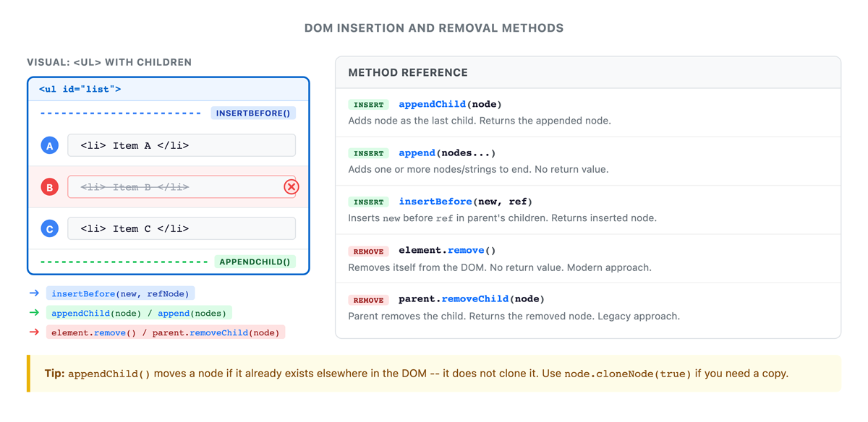
Task: Click the INSERT badge next to appendChild(node)
Action: pos(368,105)
